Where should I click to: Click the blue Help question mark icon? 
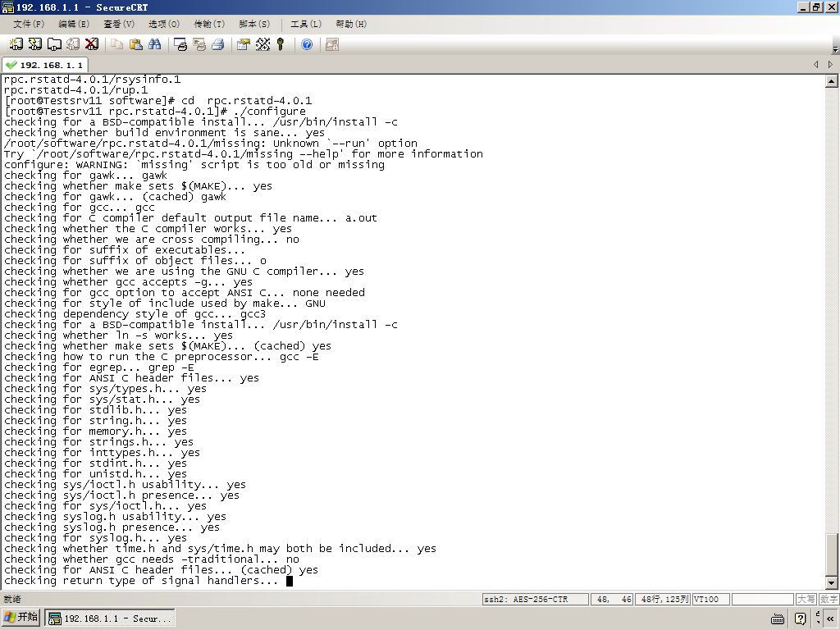click(307, 44)
